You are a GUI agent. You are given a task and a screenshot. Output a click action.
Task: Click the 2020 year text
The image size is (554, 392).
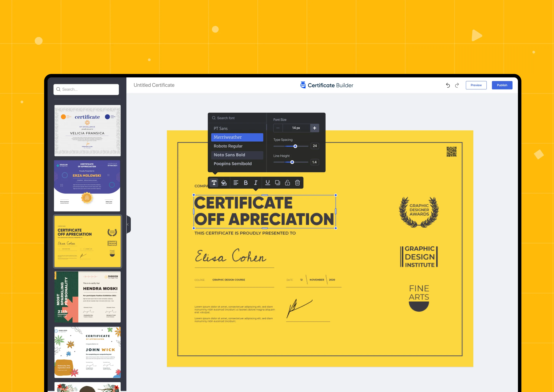click(332, 280)
